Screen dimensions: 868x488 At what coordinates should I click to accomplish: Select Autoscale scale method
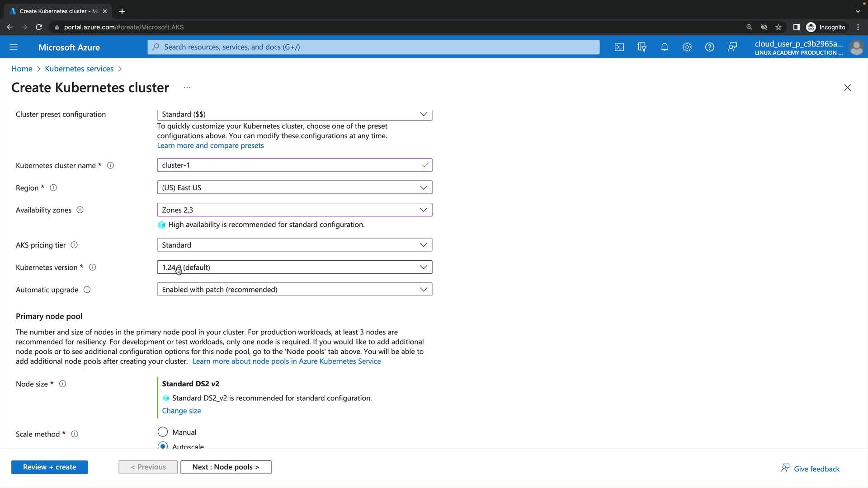point(163,446)
